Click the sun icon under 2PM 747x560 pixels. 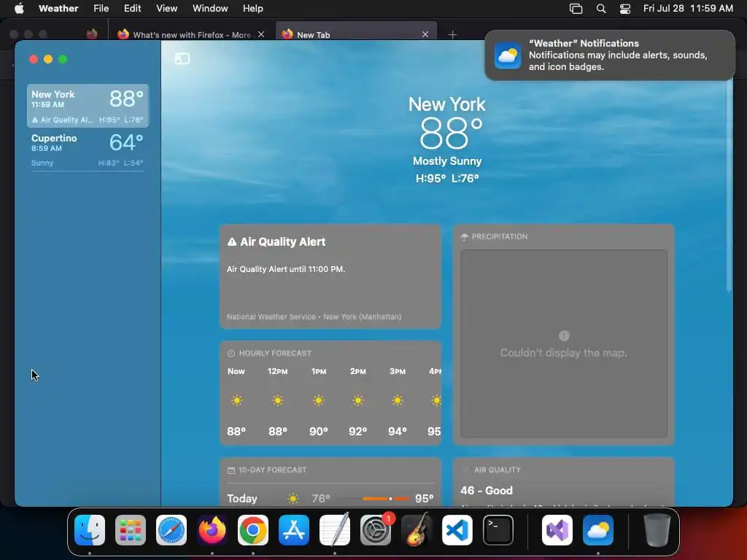[357, 400]
